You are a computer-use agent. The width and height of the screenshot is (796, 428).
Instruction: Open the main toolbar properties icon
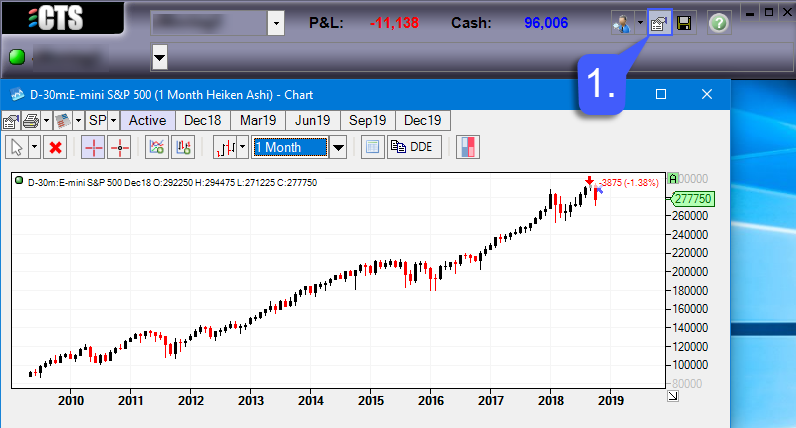tap(659, 23)
